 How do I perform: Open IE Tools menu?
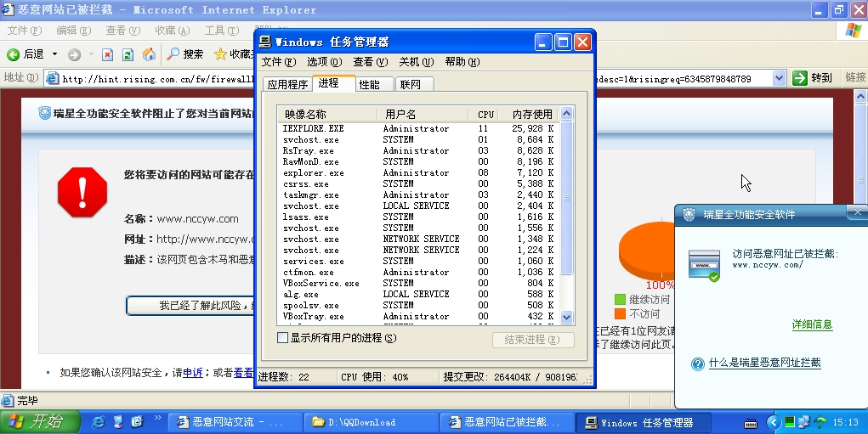coord(221,31)
